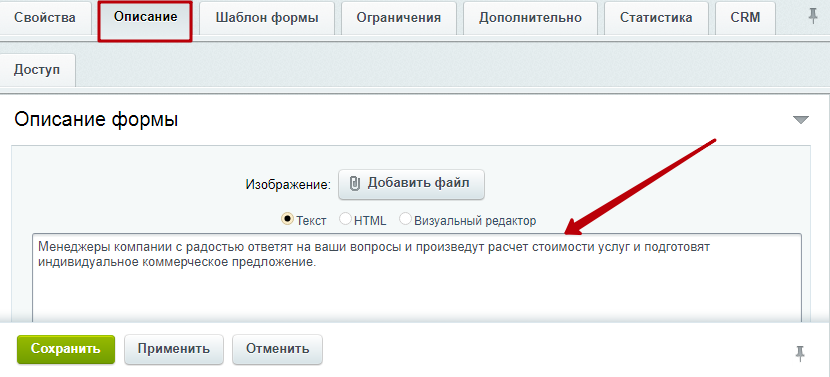Image resolution: width=830 pixels, height=377 pixels.
Task: Open the Доступ tab
Action: click(37, 70)
